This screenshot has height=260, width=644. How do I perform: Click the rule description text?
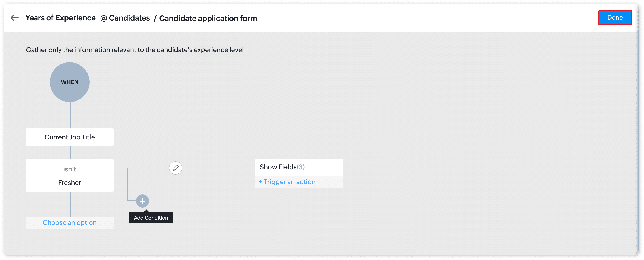click(x=135, y=50)
